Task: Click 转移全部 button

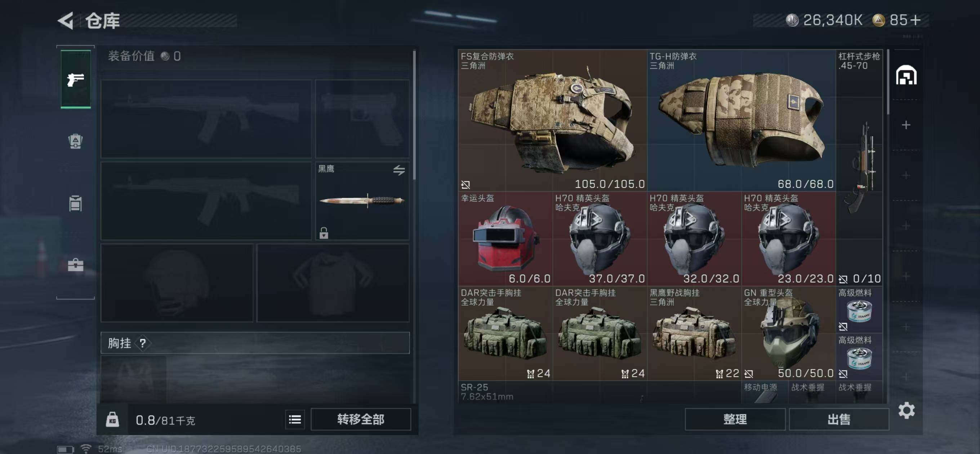Action: tap(361, 419)
